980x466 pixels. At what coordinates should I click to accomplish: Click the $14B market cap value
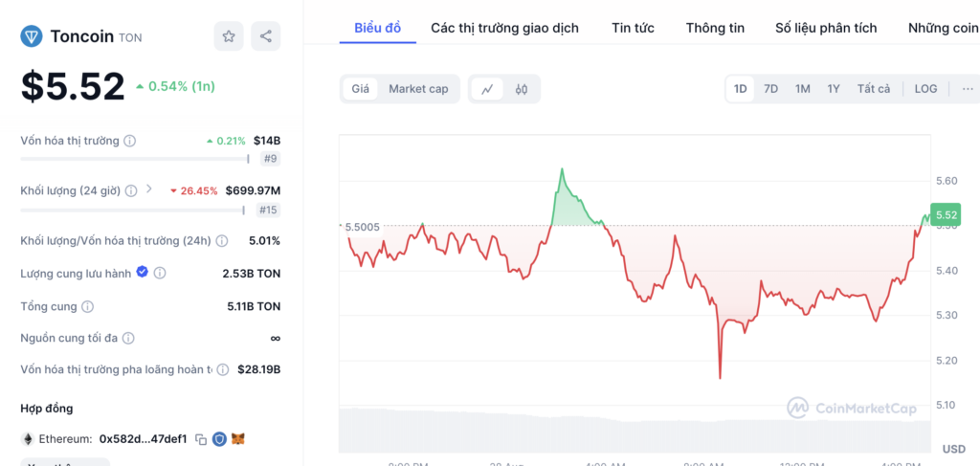pyautogui.click(x=267, y=141)
